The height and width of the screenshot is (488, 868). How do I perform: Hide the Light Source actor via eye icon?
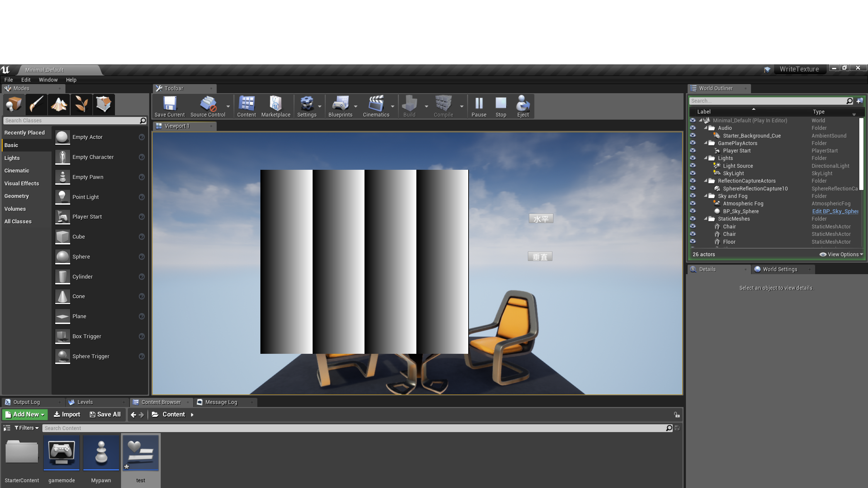[x=693, y=166]
